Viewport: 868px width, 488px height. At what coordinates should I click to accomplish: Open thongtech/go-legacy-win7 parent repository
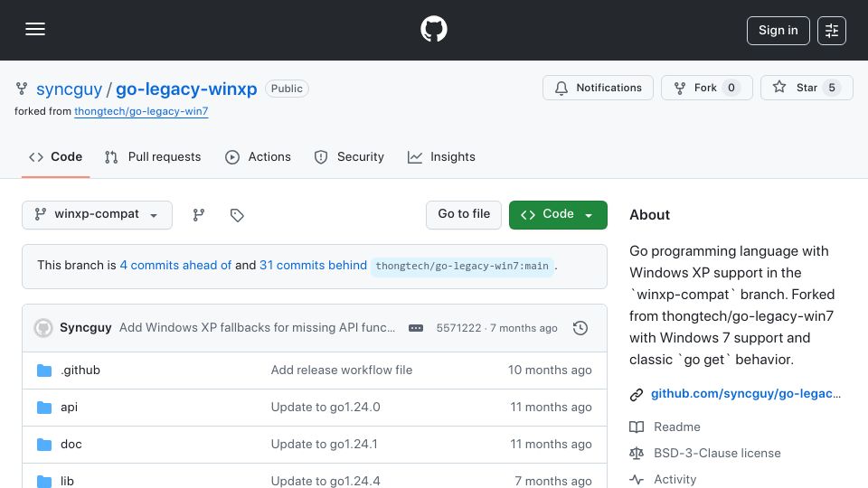click(x=141, y=111)
